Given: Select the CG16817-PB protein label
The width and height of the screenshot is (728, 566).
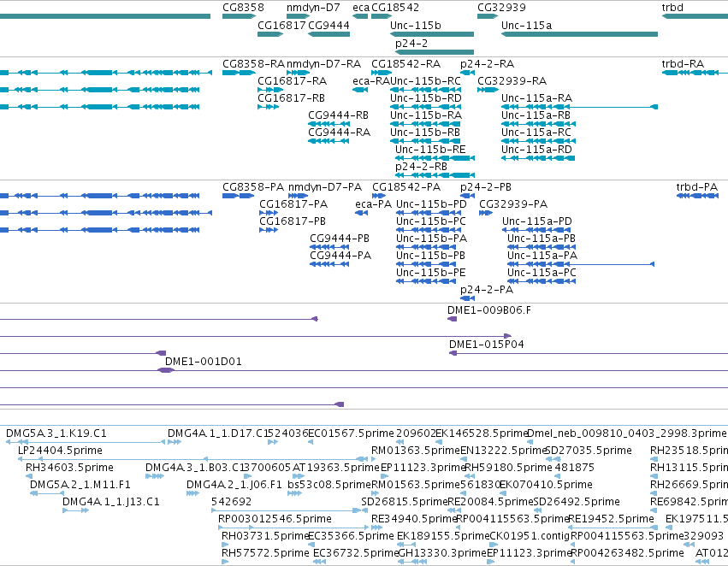Looking at the screenshot, I should [x=293, y=221].
